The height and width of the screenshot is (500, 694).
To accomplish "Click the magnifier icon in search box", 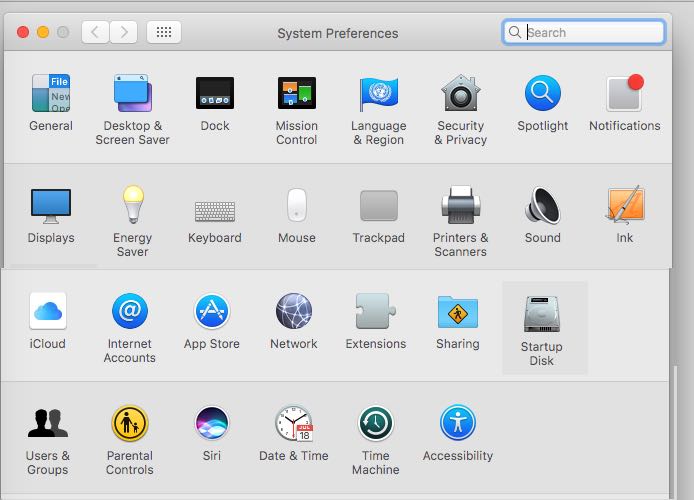I will [x=514, y=32].
